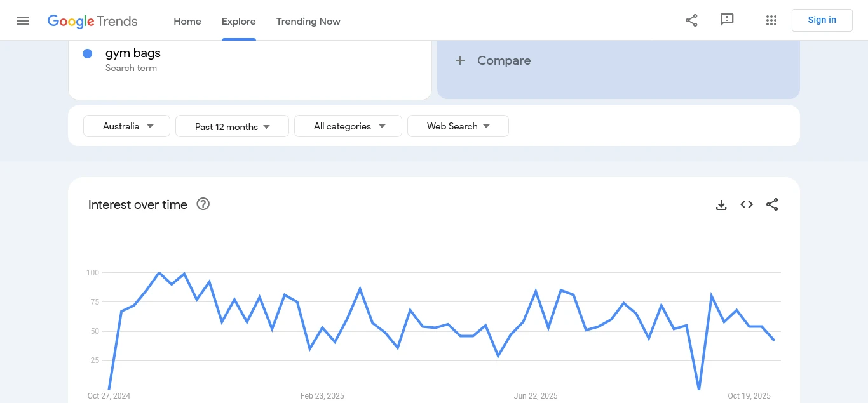This screenshot has height=403, width=868.
Task: Open the Web Search type dropdown
Action: (x=458, y=126)
